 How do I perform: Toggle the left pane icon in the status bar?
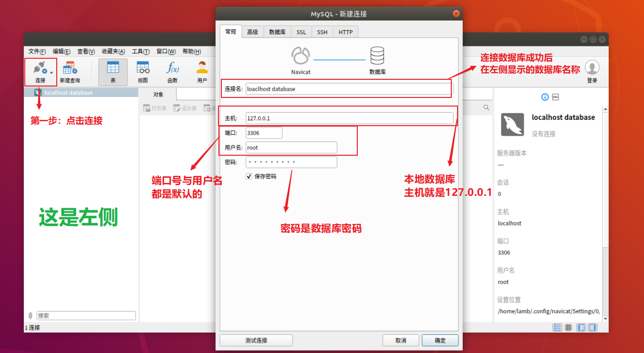click(x=581, y=328)
